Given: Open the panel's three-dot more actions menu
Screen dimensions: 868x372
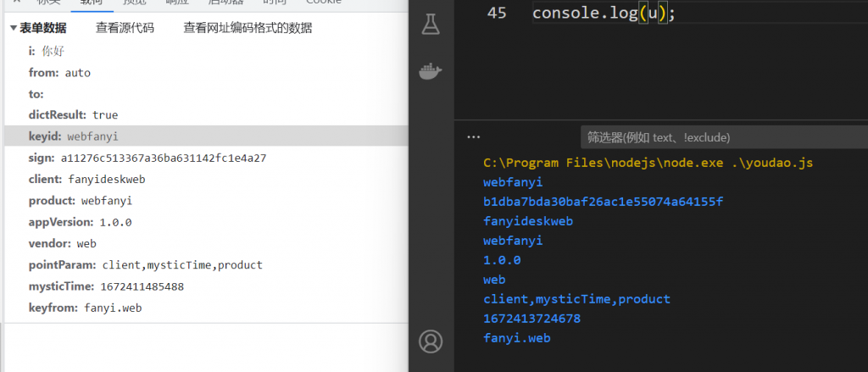Looking at the screenshot, I should coord(473,136).
